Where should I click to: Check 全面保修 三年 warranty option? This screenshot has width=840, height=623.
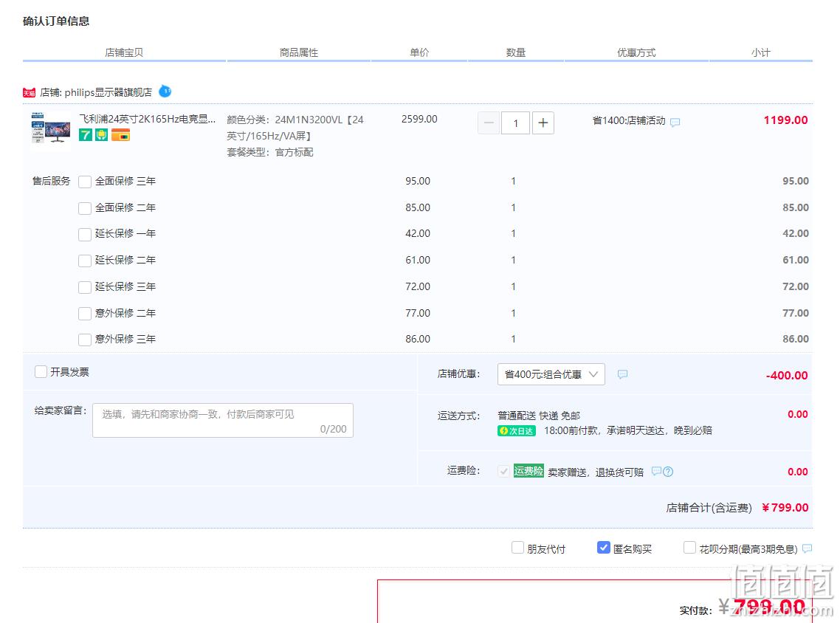[85, 182]
